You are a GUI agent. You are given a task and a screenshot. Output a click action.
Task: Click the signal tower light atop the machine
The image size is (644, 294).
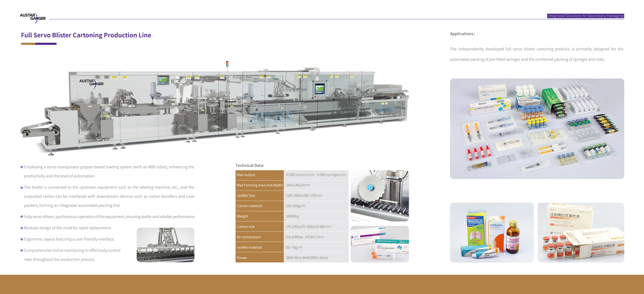[x=227, y=64]
